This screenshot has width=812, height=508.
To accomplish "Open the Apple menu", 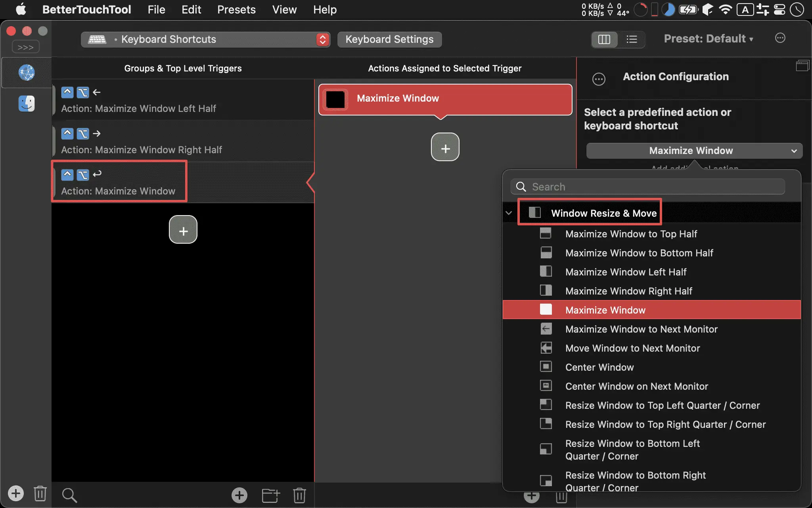I will [x=21, y=9].
